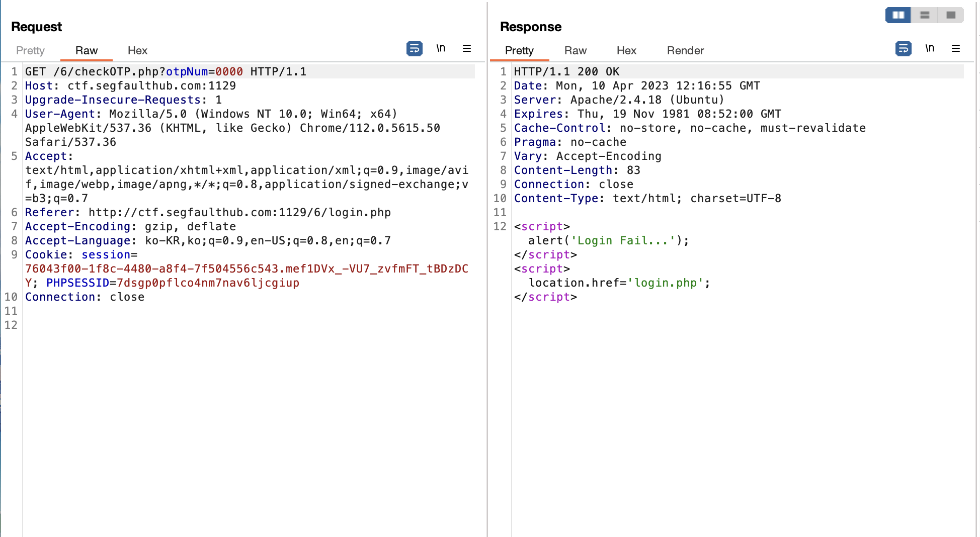Viewport: 980px width, 537px height.
Task: Click alert('Login Fail...') script line
Action: (608, 240)
